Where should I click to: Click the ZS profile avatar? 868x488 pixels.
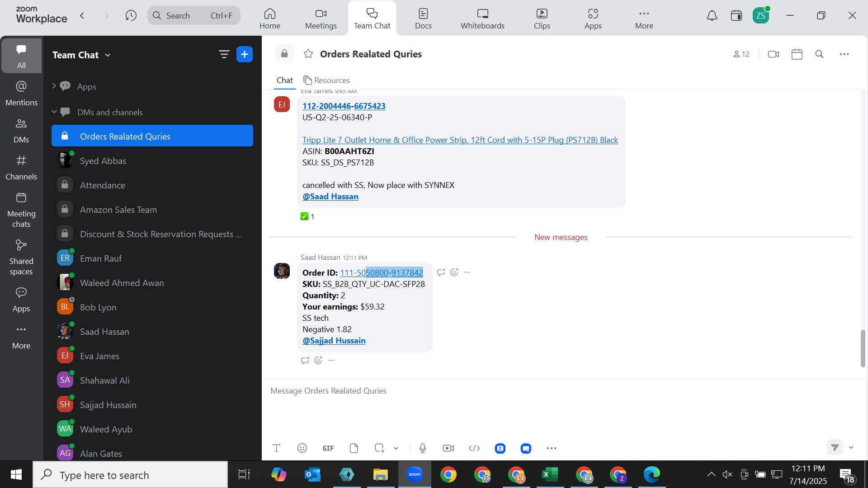point(761,16)
